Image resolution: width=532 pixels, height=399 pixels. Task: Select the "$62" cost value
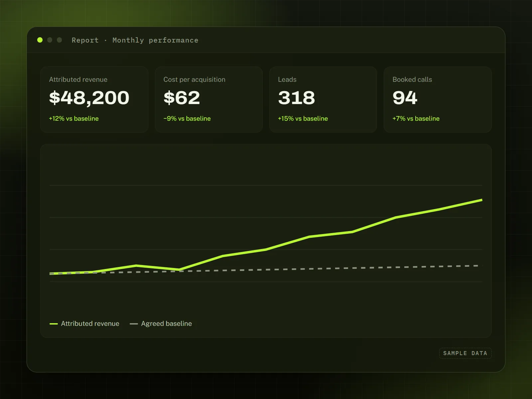pyautogui.click(x=182, y=98)
